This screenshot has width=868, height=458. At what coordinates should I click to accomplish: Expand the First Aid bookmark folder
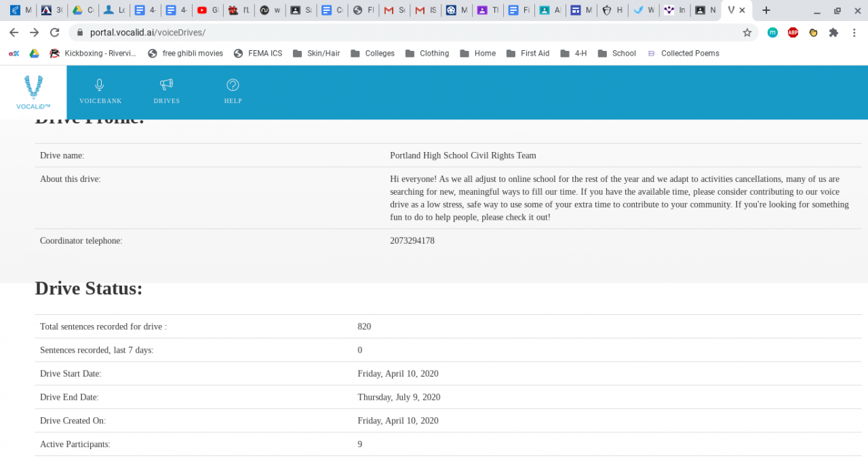(x=528, y=54)
